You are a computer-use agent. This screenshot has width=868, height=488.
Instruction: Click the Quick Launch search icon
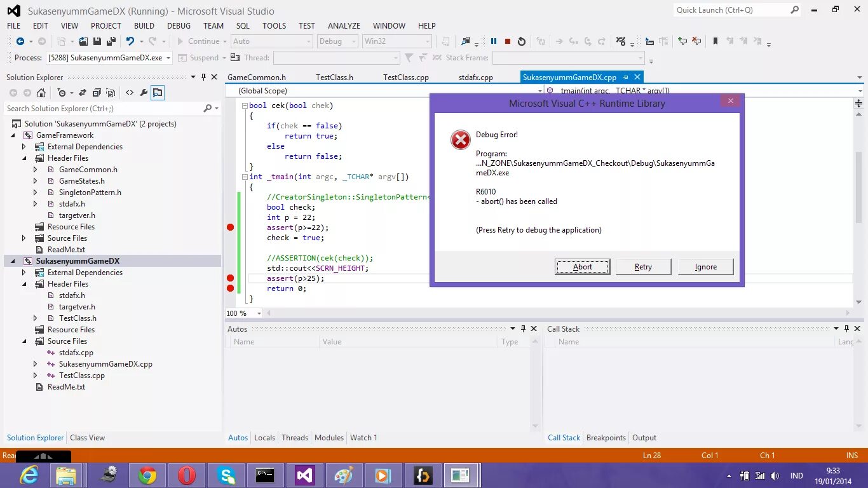[794, 10]
